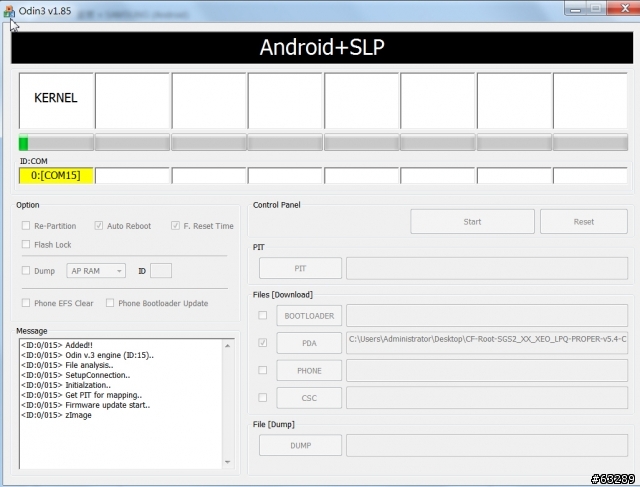Click the 'Added!!' log line
640x487 pixels.
tap(57, 345)
